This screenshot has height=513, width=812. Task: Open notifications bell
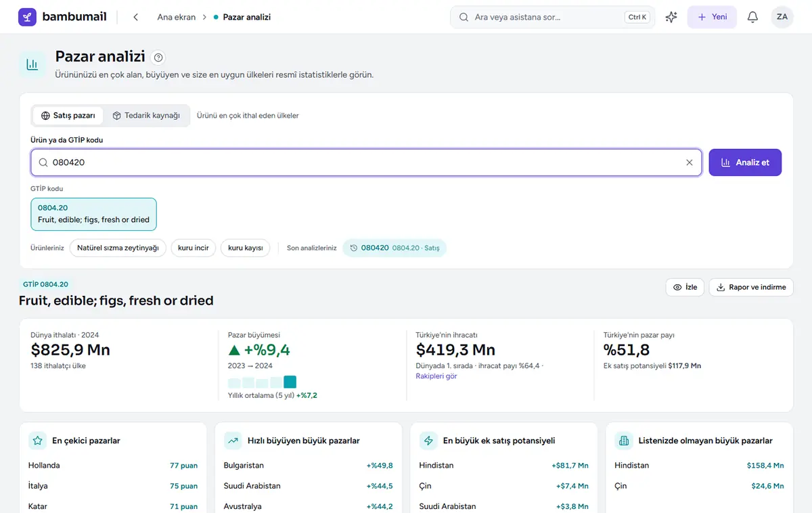752,17
